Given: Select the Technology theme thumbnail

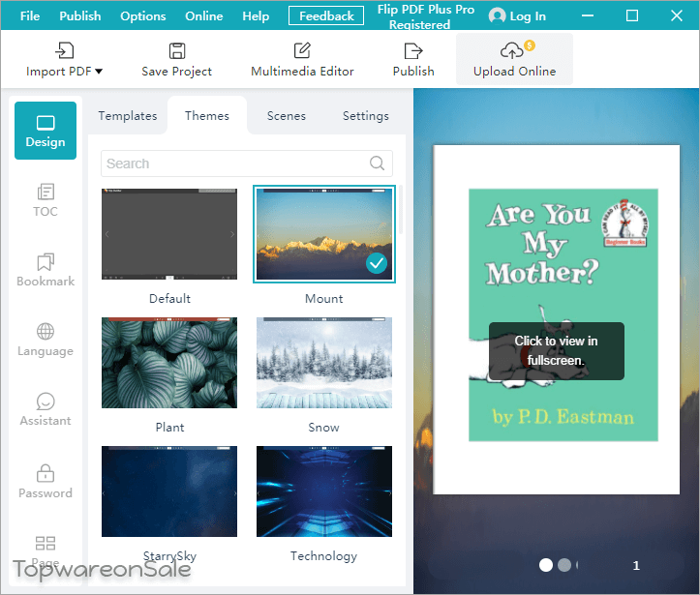Looking at the screenshot, I should pyautogui.click(x=324, y=491).
